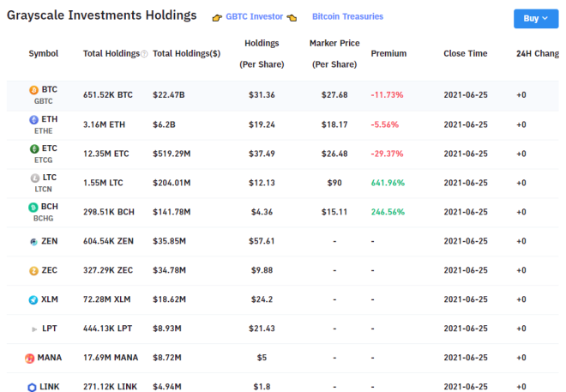This screenshot has width=566, height=392.
Task: Click the $8.72M total holdings value
Action: [x=167, y=358]
